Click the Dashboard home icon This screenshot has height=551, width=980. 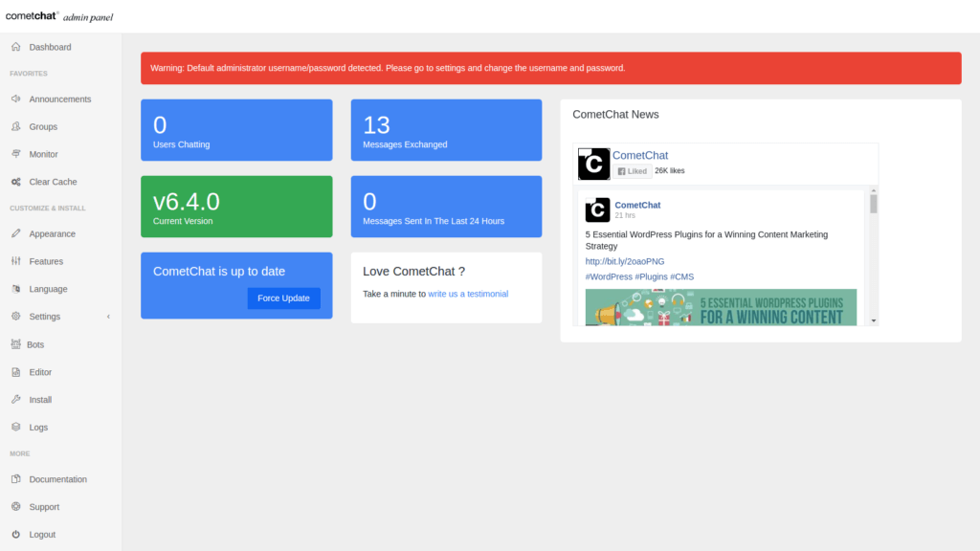pyautogui.click(x=15, y=47)
